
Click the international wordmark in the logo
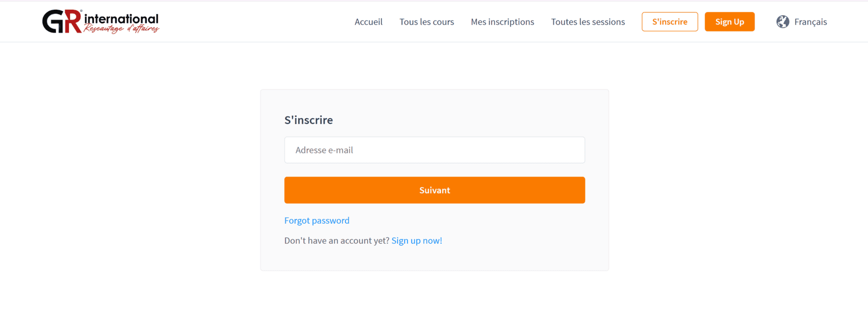122,18
